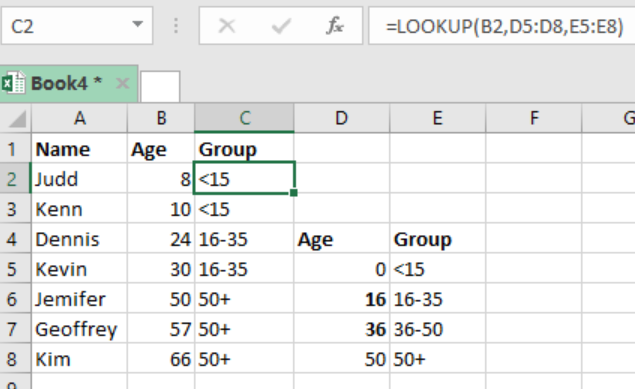
Task: Select lookup age value 0 in D5
Action: tap(341, 269)
